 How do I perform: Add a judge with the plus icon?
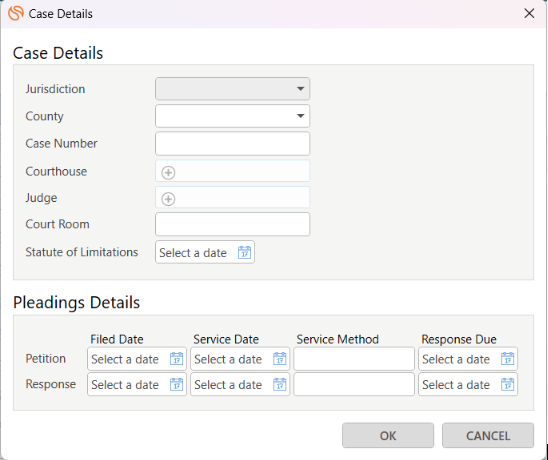click(x=168, y=199)
